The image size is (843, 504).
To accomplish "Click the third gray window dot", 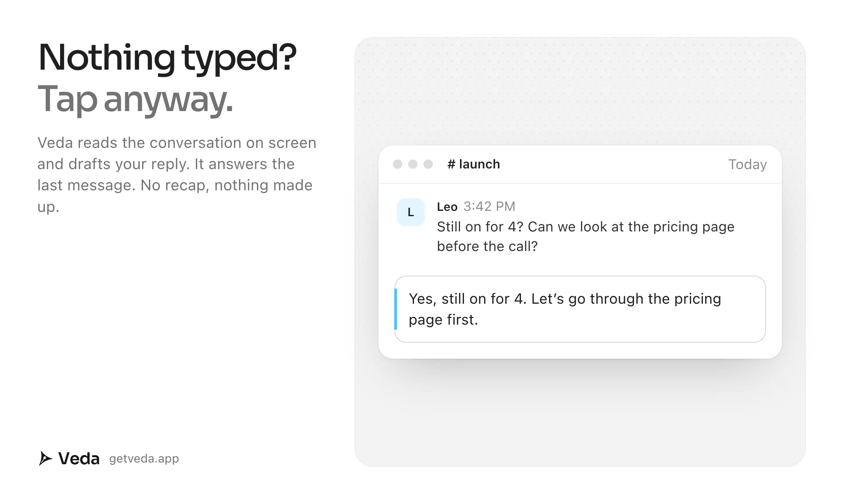I will tap(428, 164).
